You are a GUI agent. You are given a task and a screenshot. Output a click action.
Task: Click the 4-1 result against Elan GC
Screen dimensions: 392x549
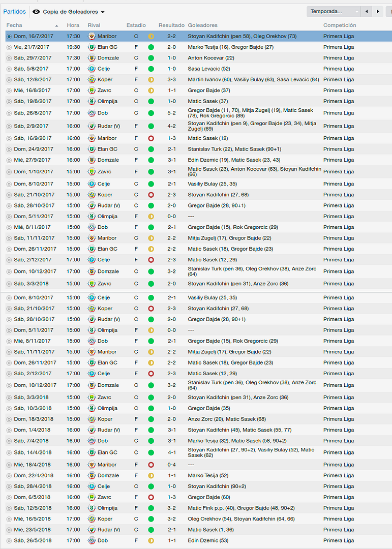172,452
